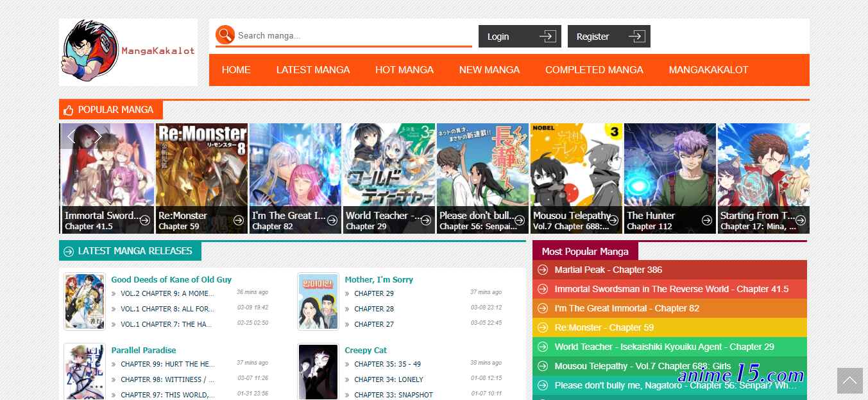Open Mother, I'm Sorry CHAPTER 29
868x400 pixels.
374,293
